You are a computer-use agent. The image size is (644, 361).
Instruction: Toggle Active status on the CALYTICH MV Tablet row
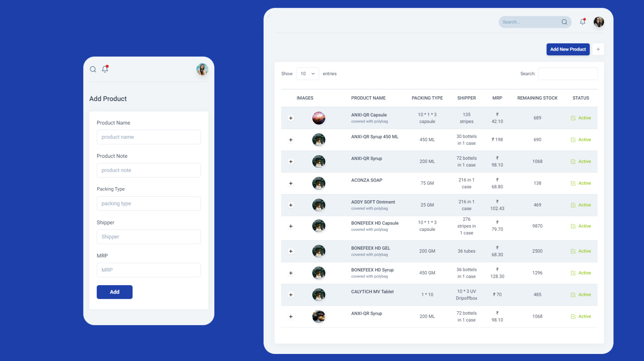pyautogui.click(x=574, y=295)
